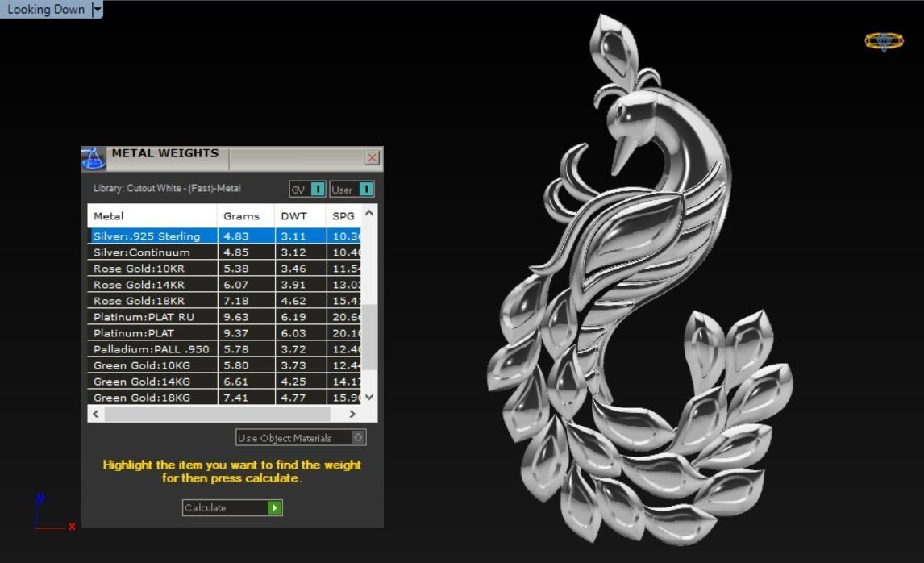Toggle the GV switch
This screenshot has height=563, width=924.
[x=307, y=190]
